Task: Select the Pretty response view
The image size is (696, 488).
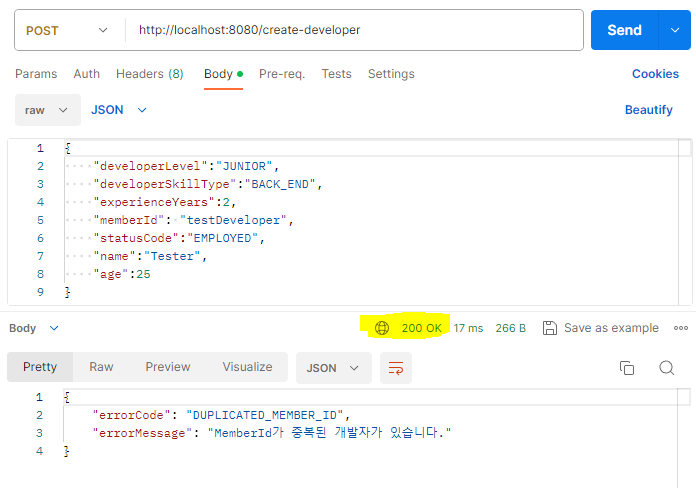Action: click(x=40, y=367)
